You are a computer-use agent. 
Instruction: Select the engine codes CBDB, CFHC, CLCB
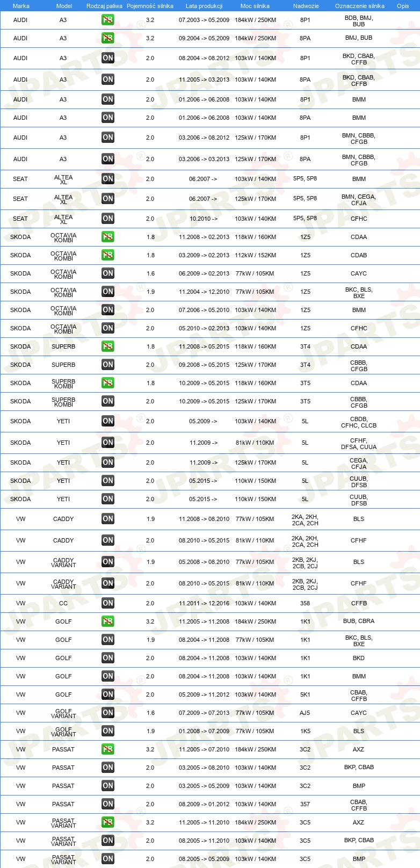point(359,422)
